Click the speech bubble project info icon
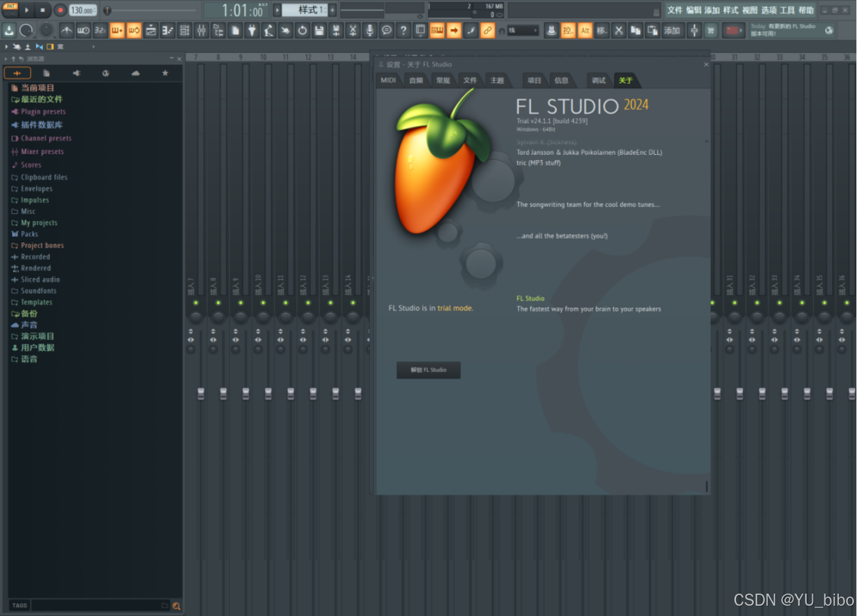Viewport: 857px width, 616px height. pos(387,30)
